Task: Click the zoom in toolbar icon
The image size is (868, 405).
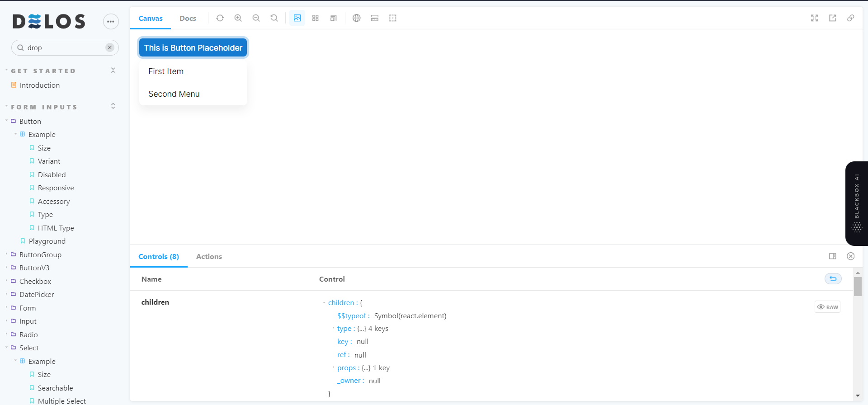Action: point(238,18)
